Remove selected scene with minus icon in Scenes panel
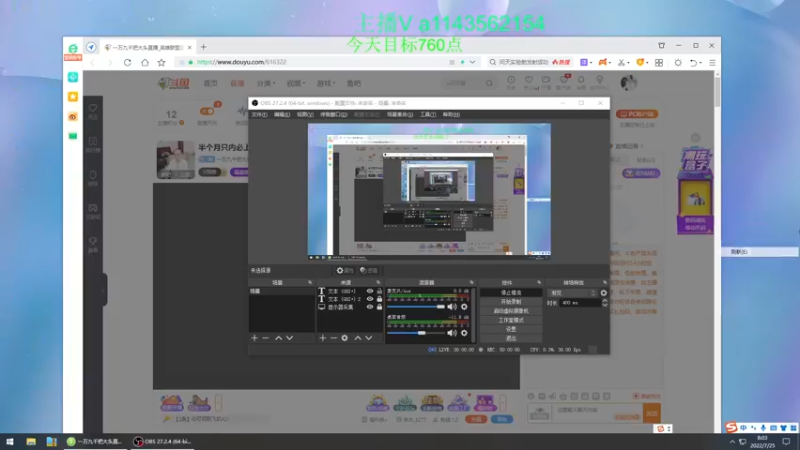800x450 pixels. coord(265,338)
